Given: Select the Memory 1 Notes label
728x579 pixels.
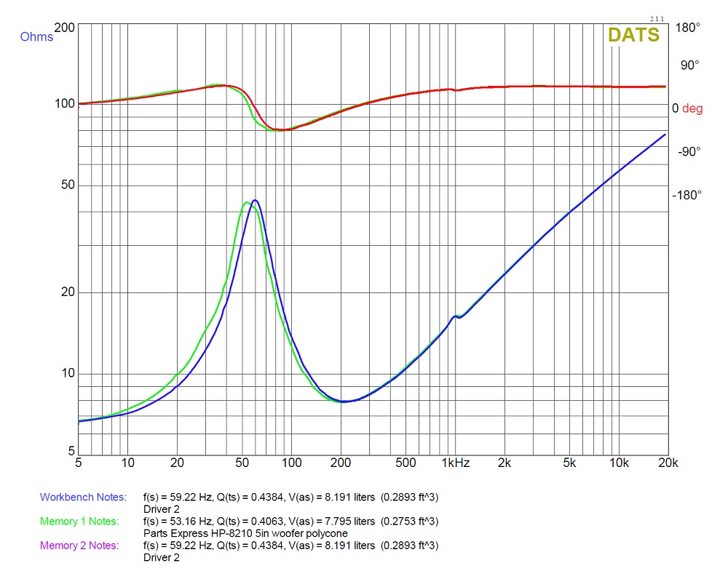Looking at the screenshot, I should click(79, 521).
